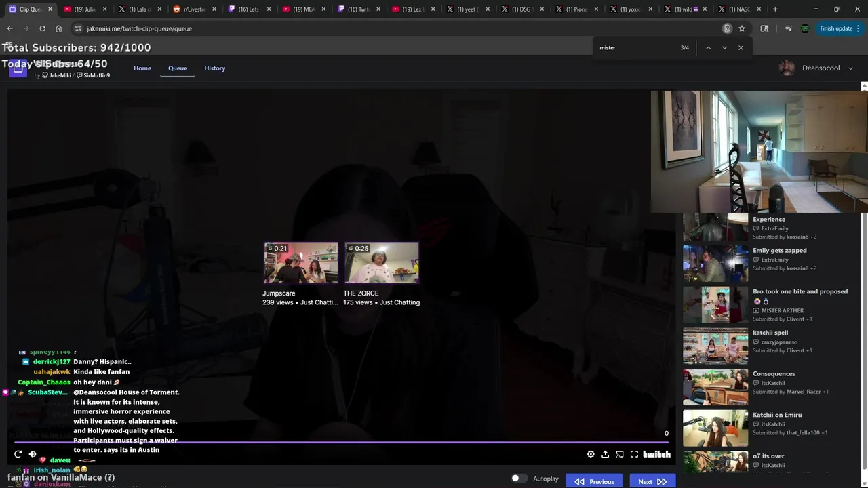Close the Clip Queue browser tab

(50, 9)
